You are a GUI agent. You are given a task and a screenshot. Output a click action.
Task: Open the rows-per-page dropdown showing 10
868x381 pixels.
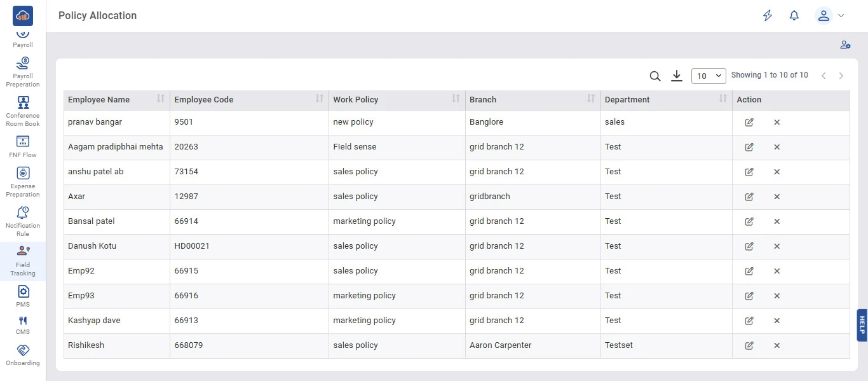pos(708,76)
